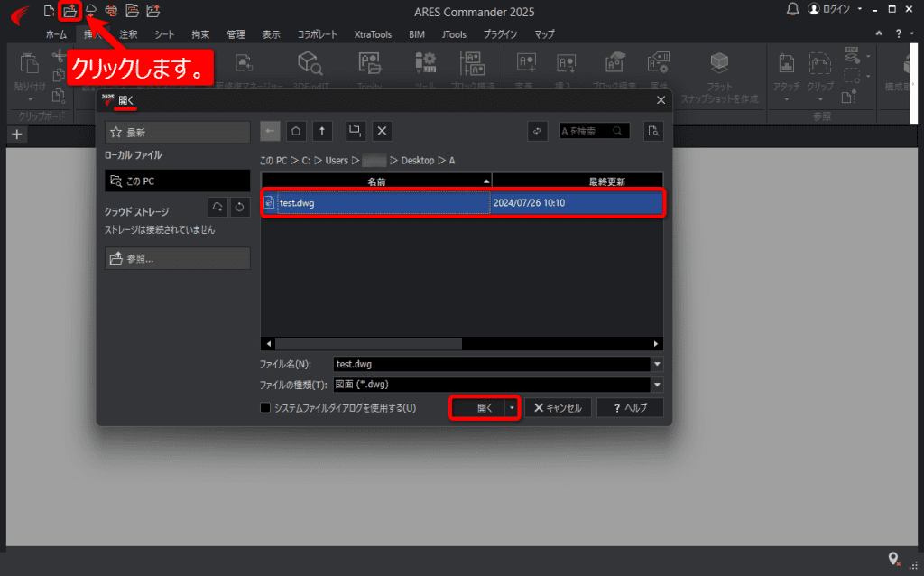924x576 pixels.
Task: Toggle the file preview pane icon
Action: pos(653,131)
